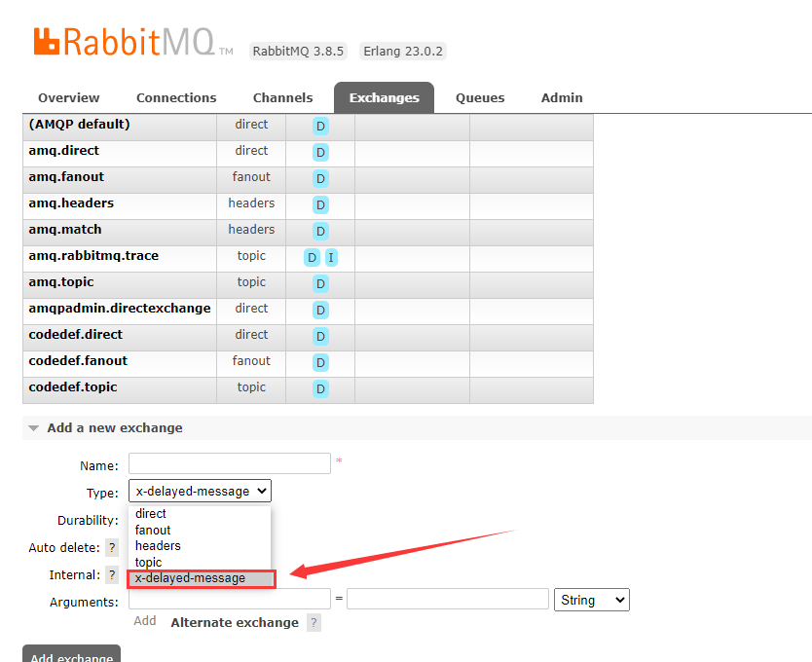
Task: Click the Add exchange button
Action: pos(71,655)
